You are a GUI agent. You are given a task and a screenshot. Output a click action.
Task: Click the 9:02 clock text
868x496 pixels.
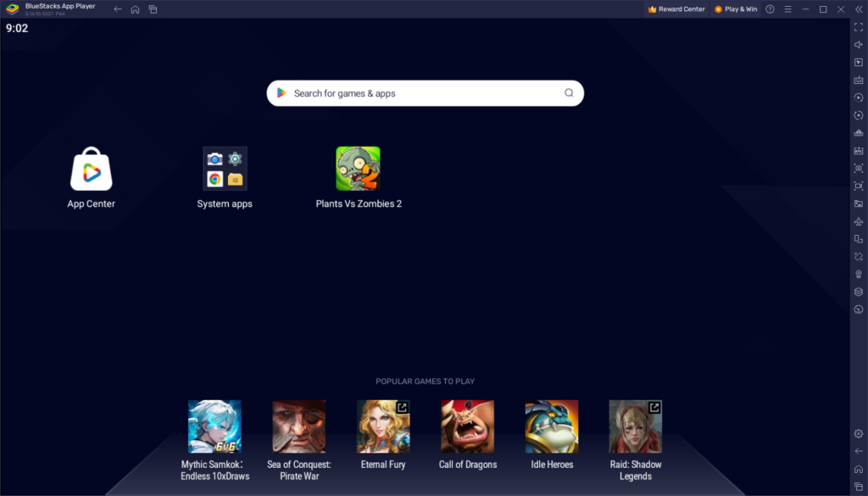point(17,28)
